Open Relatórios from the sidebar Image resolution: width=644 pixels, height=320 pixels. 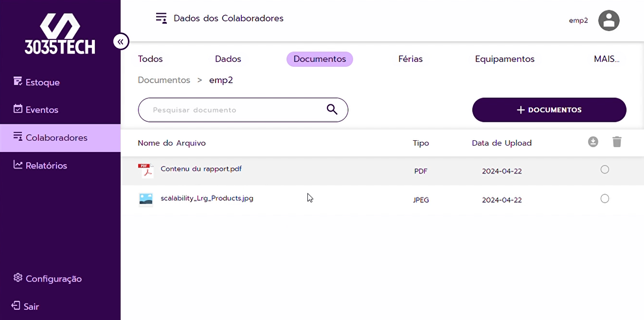pyautogui.click(x=40, y=166)
